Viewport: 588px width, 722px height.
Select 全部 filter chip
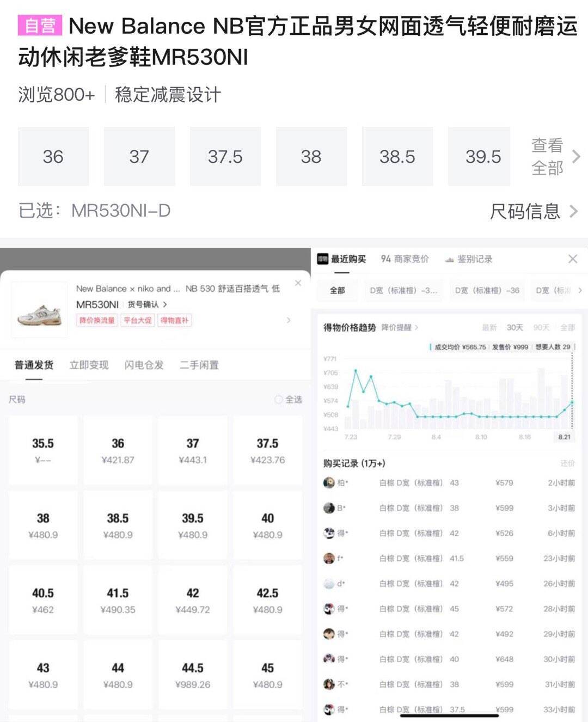[338, 290]
